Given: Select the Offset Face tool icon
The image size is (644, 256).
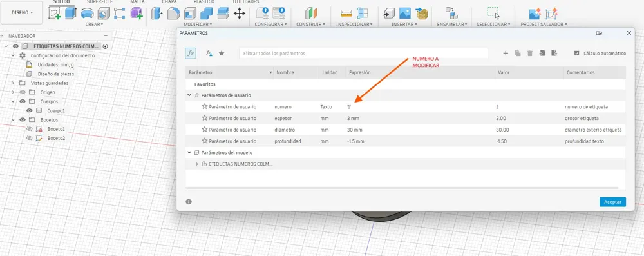Looking at the screenshot, I should pos(223,14).
